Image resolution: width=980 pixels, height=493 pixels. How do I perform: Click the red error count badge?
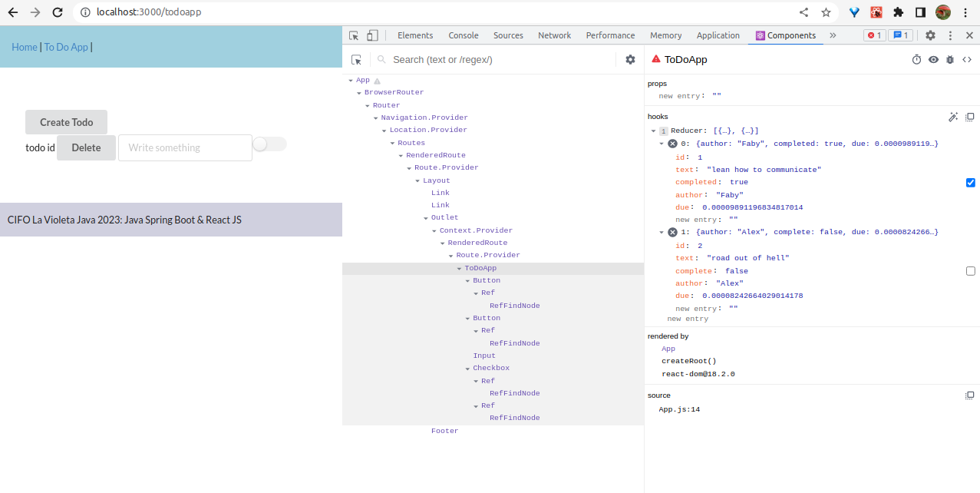point(874,35)
